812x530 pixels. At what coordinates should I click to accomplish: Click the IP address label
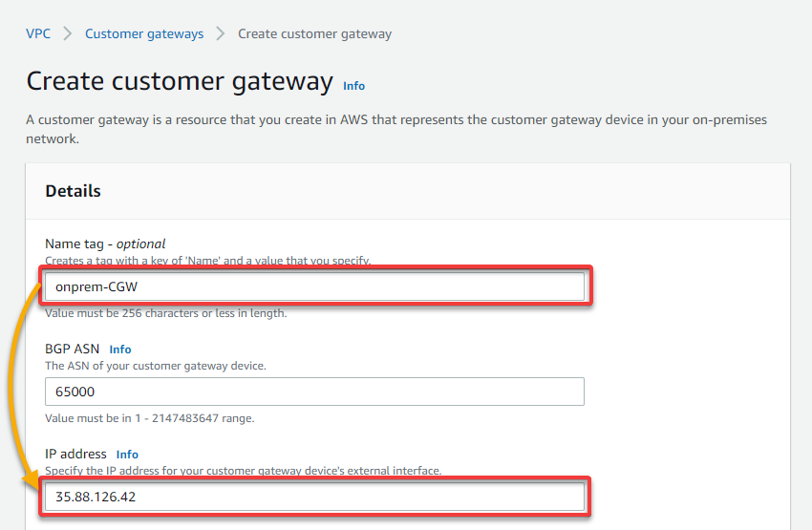75,454
